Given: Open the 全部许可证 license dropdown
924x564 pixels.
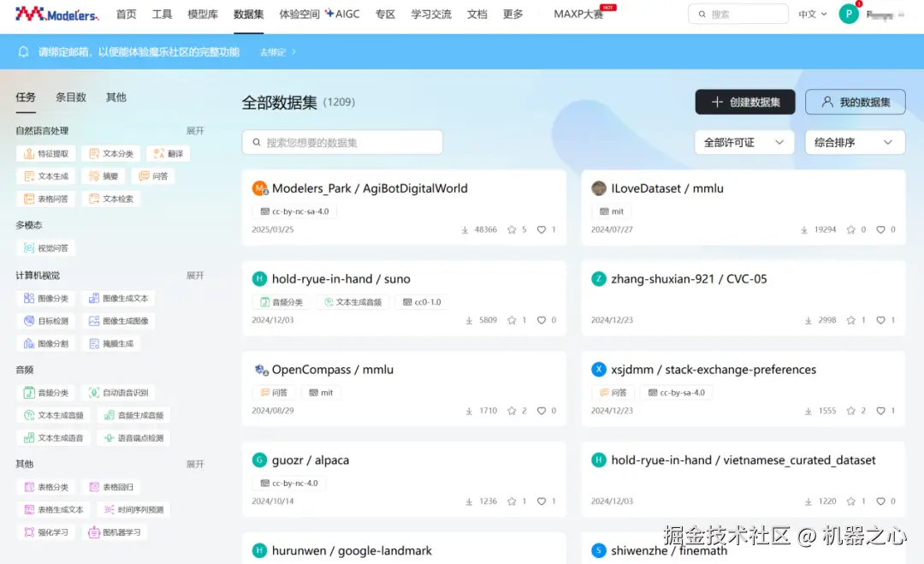Looking at the screenshot, I should pos(744,143).
